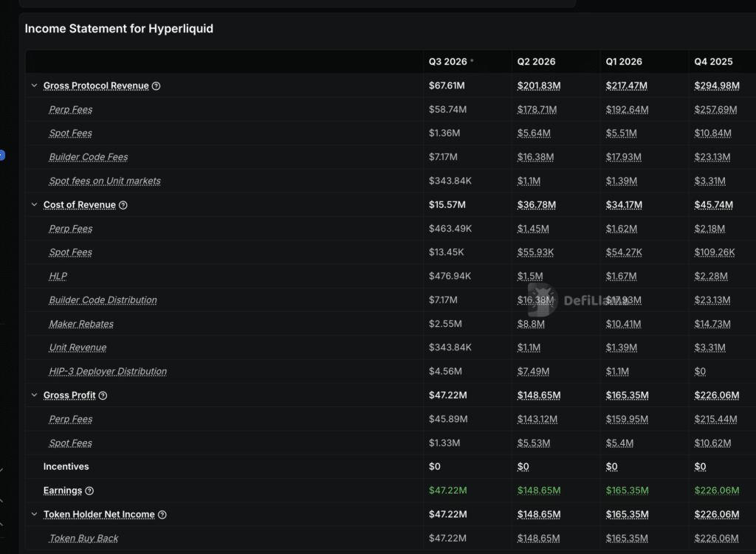756x554 pixels.
Task: Click the $45.74M Cost of Revenue value
Action: pyautogui.click(x=714, y=205)
